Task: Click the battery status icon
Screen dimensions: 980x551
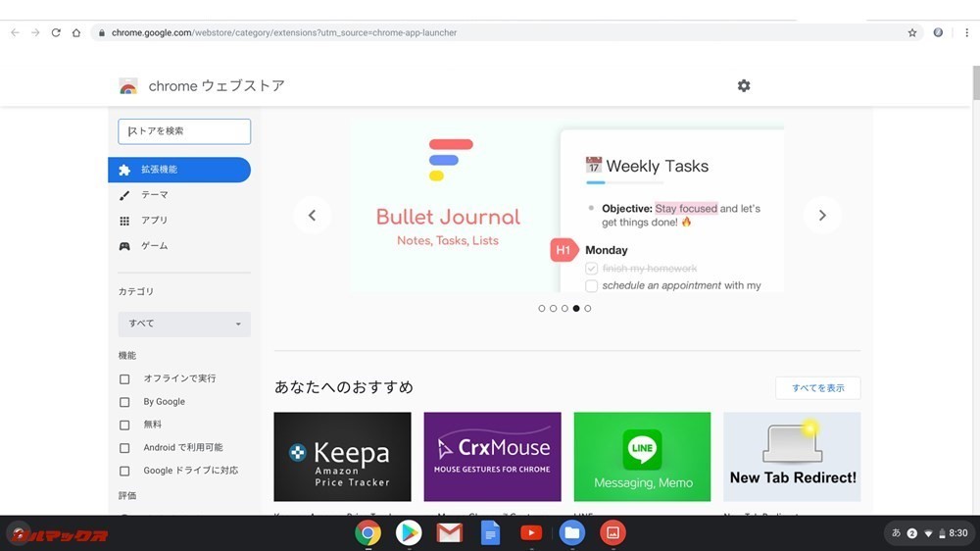Action: click(942, 533)
